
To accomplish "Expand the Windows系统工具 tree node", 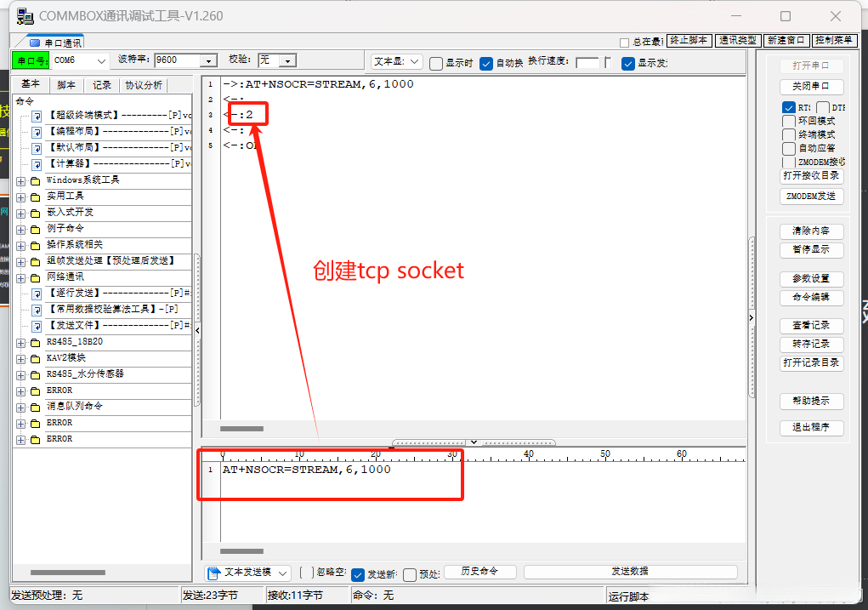I will (x=21, y=181).
